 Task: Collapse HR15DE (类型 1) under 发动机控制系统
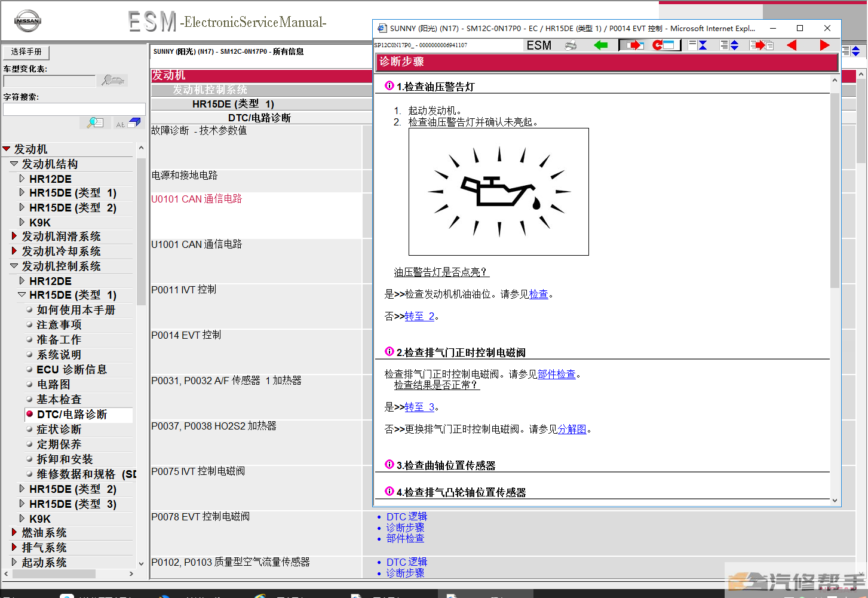click(22, 295)
